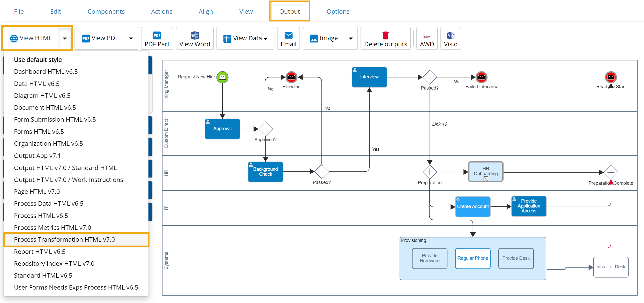644x303 pixels.
Task: Export diagram to Visio
Action: coord(450,38)
